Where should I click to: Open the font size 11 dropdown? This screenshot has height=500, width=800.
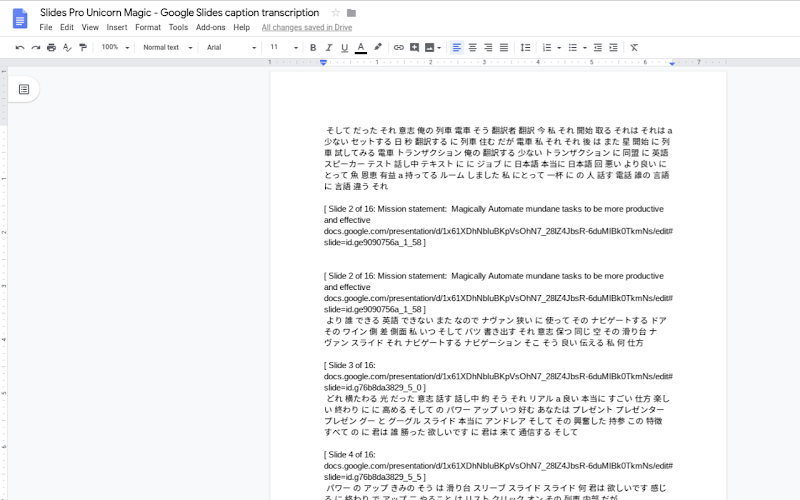coord(284,47)
